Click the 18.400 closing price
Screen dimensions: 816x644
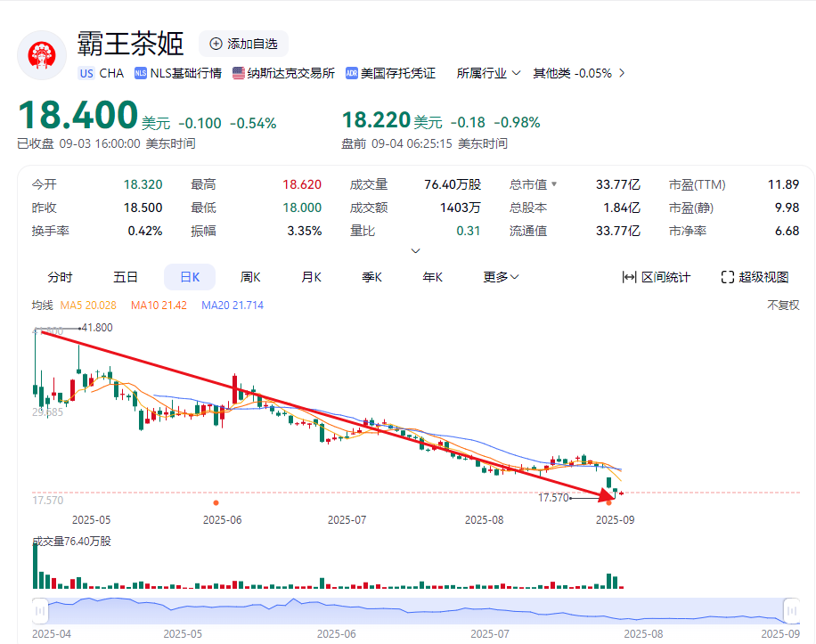click(78, 115)
